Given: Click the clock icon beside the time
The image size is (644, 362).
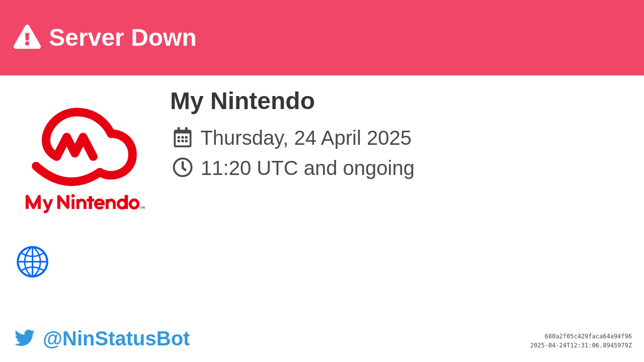Looking at the screenshot, I should (183, 167).
